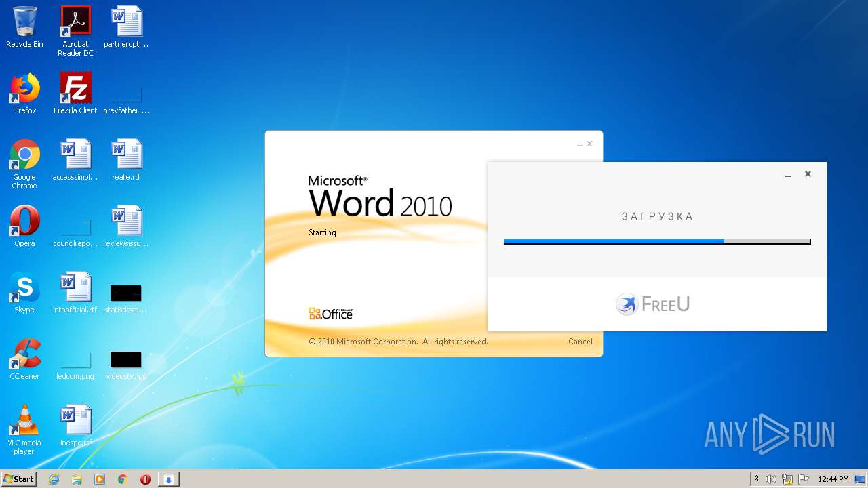Select the prevfather file on desktop
This screenshot has width=868, height=488.
click(x=126, y=100)
